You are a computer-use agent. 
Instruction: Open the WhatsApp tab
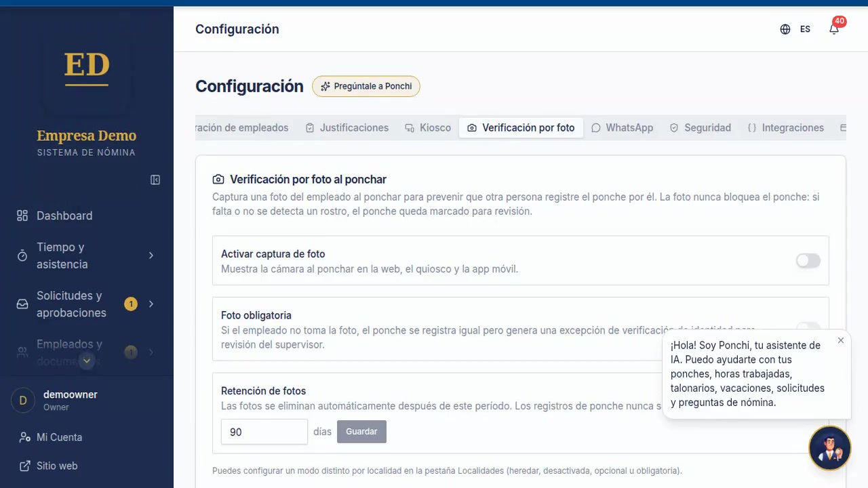(622, 127)
